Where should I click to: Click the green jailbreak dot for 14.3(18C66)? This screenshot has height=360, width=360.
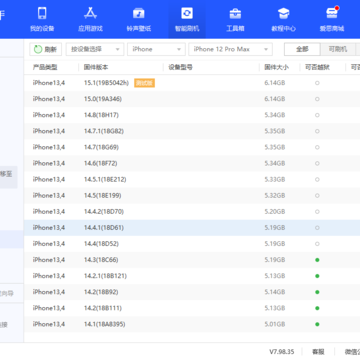coord(317,260)
